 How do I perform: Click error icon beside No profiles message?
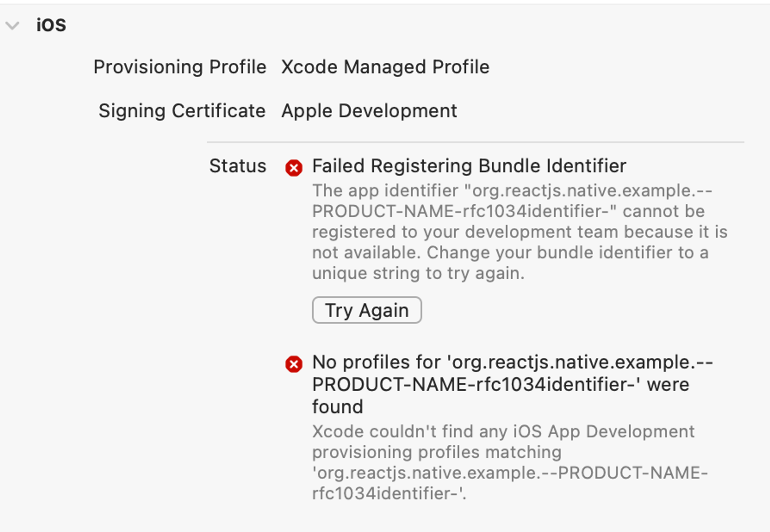point(294,364)
